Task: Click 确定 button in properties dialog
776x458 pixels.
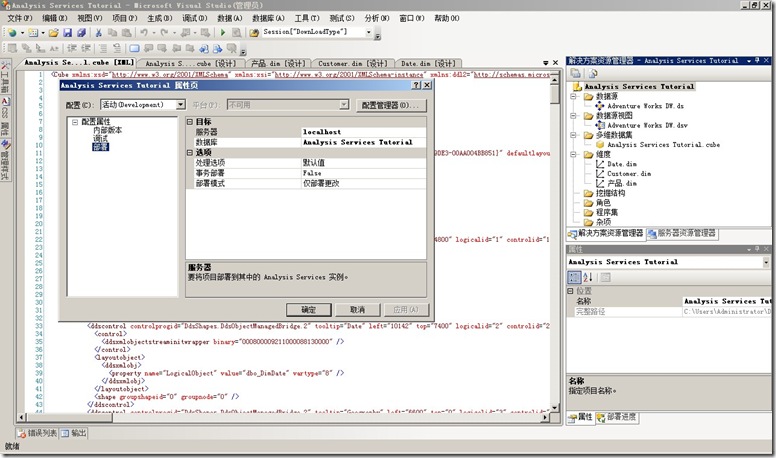Action: pyautogui.click(x=309, y=310)
